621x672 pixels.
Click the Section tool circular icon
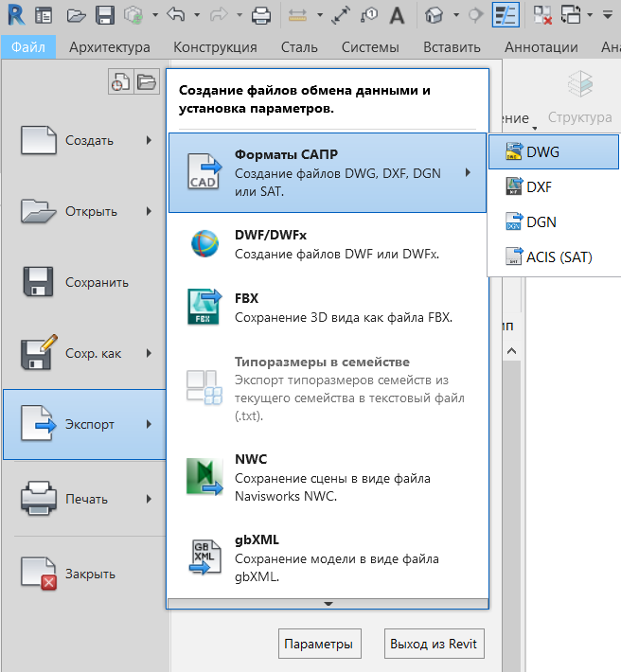pos(475,15)
